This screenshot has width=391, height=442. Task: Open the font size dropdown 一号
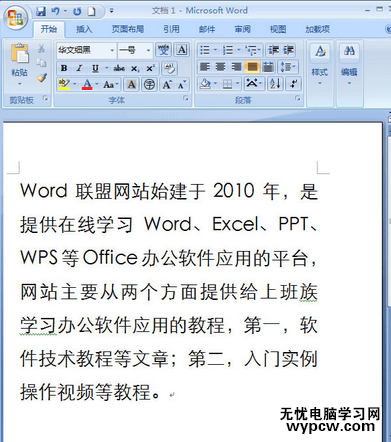point(148,50)
